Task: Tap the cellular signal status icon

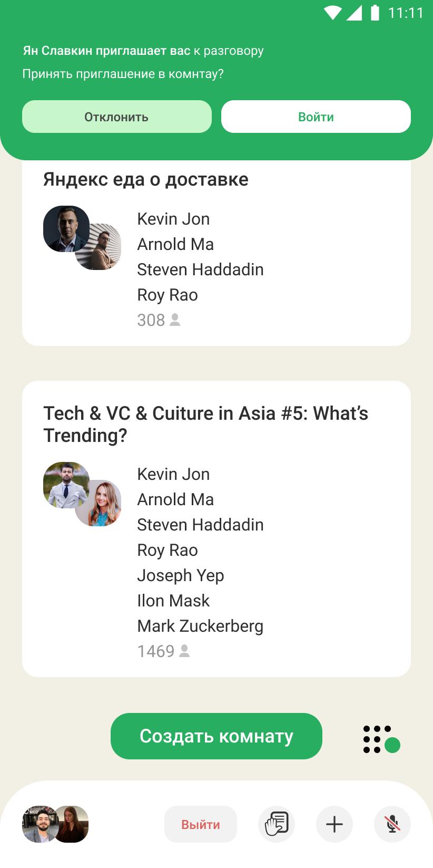Action: 354,13
